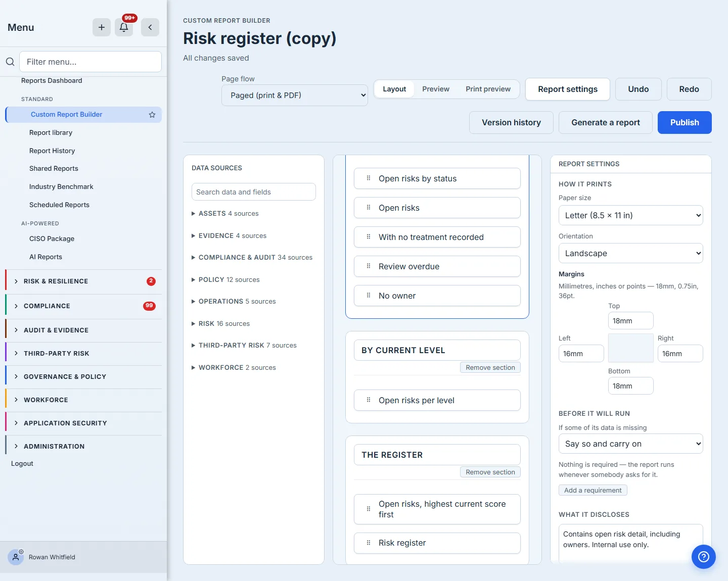
Task: Click the drag handle for With no treatment recorded
Action: (369, 237)
